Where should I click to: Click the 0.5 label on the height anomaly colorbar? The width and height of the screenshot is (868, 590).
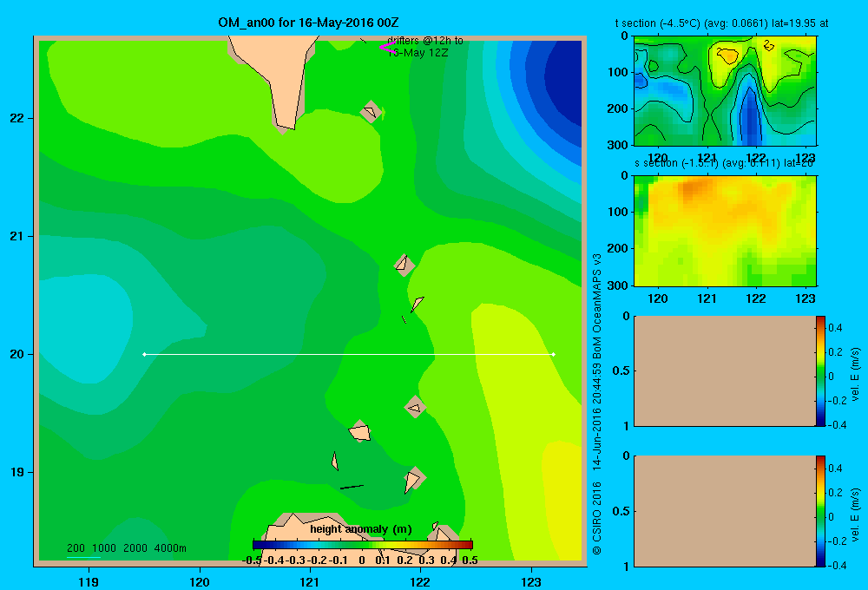(x=470, y=560)
